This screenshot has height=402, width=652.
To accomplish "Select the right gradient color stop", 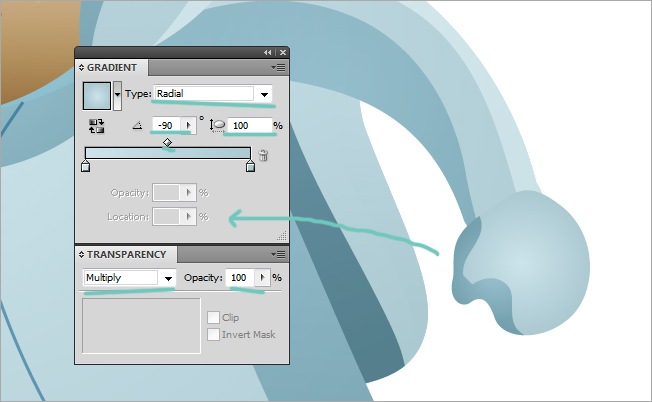I will (250, 166).
